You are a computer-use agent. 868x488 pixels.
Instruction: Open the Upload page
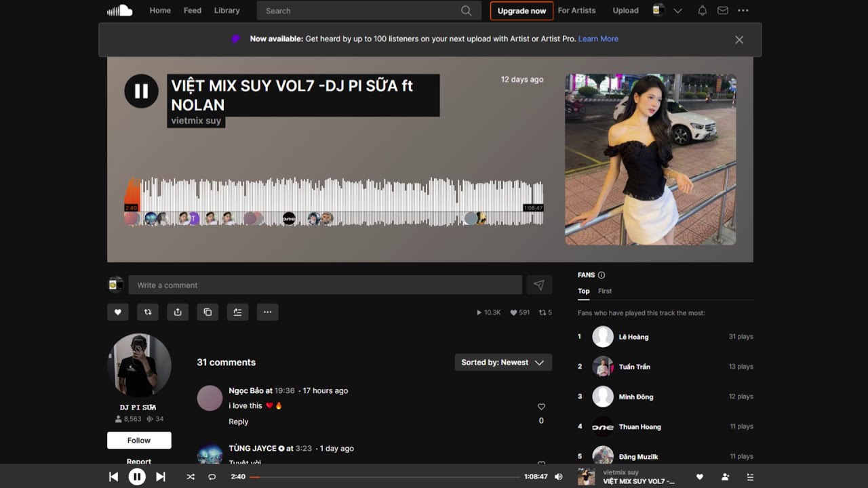click(x=625, y=10)
